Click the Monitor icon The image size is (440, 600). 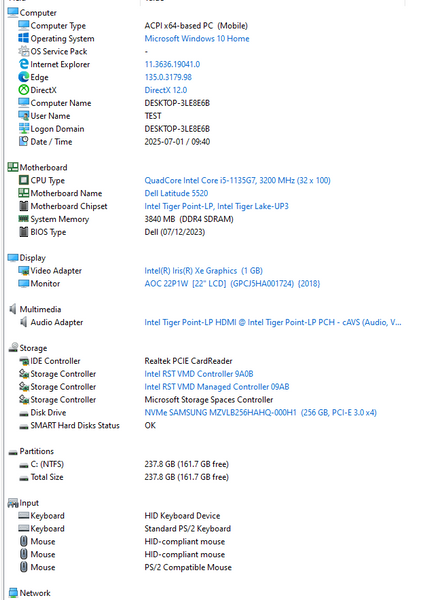pyautogui.click(x=23, y=284)
